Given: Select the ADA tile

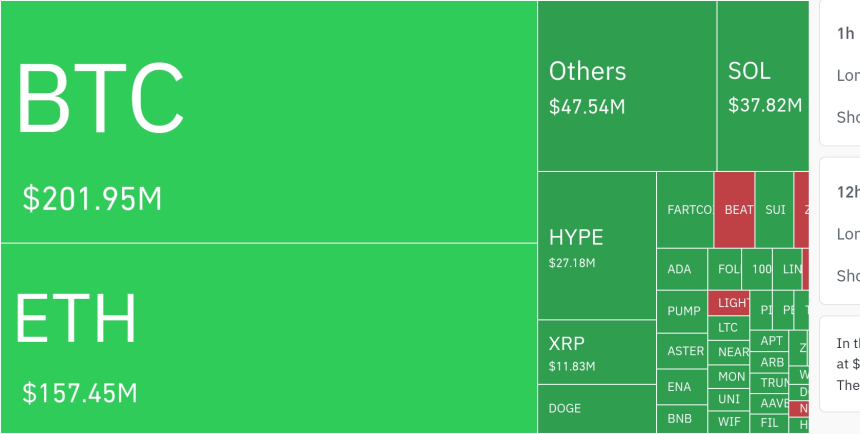Looking at the screenshot, I should click(681, 269).
